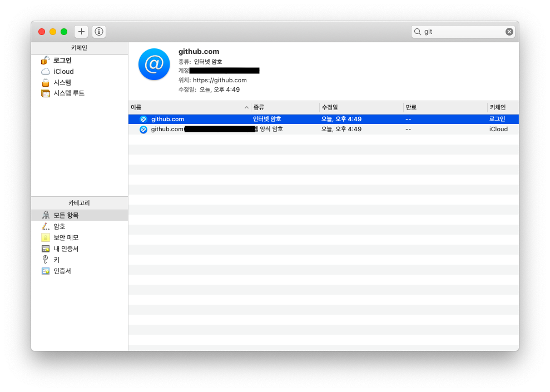Click the pencil icon beside 암호
This screenshot has height=392, width=550.
point(46,226)
